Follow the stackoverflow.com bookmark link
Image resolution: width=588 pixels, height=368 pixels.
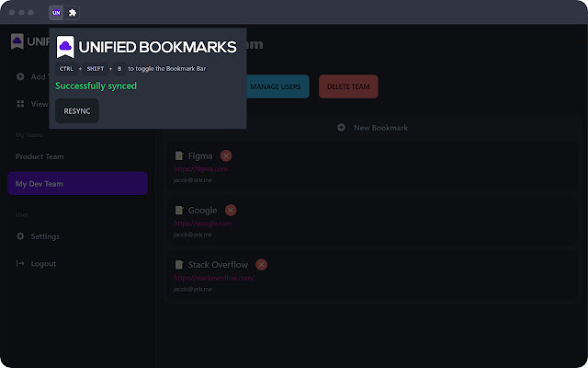coord(213,278)
